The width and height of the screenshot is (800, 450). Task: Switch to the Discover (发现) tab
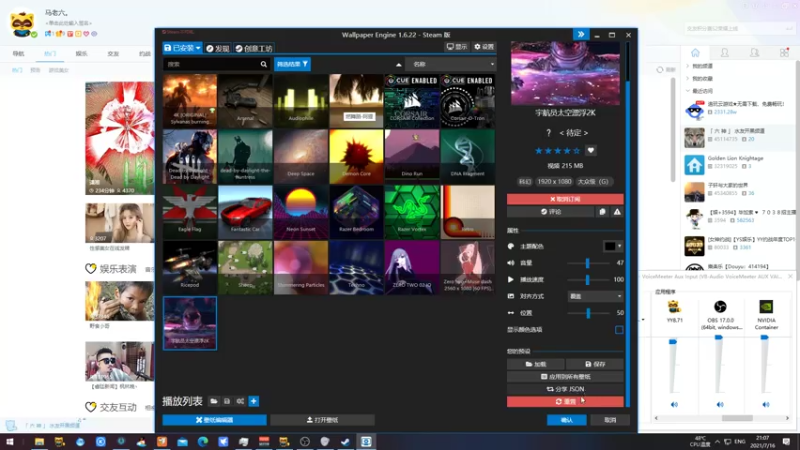click(218, 48)
